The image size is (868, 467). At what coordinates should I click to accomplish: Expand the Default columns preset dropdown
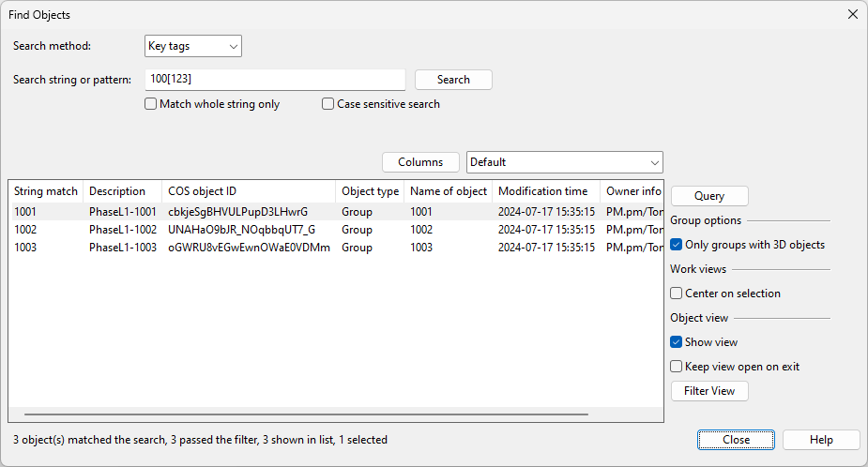pos(564,162)
